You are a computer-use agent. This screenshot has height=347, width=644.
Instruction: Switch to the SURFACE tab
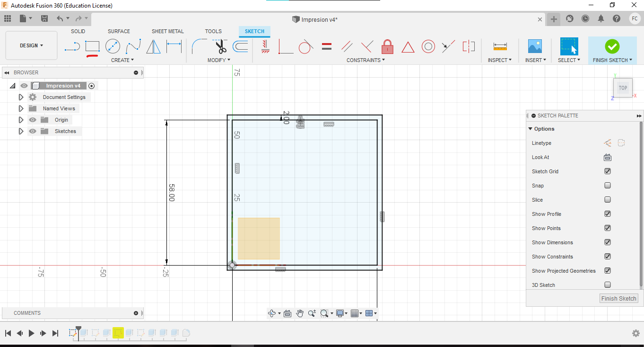click(119, 31)
